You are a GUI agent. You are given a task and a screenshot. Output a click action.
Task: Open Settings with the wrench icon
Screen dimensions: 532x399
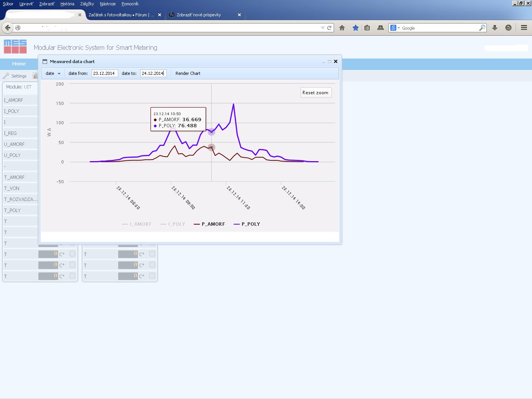15,76
